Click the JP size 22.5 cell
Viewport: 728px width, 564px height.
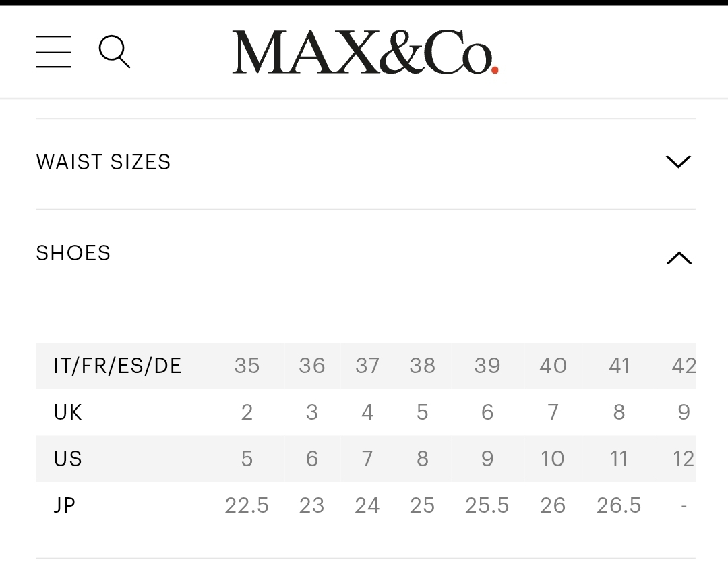click(x=247, y=505)
